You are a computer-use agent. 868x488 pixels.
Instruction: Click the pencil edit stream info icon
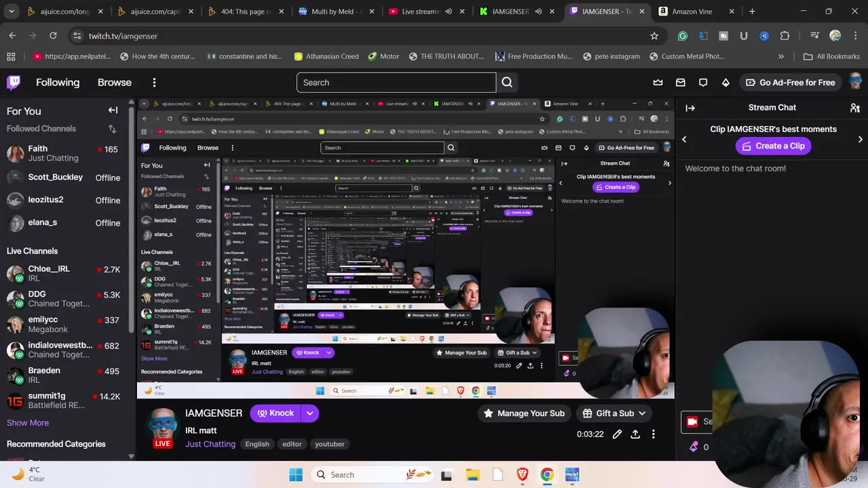coord(617,434)
